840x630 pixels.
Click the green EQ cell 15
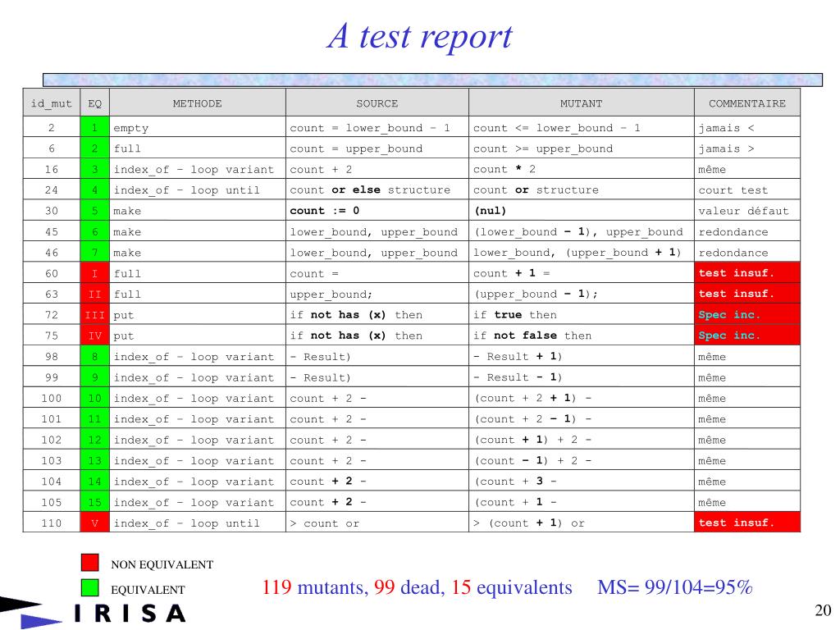tap(95, 502)
